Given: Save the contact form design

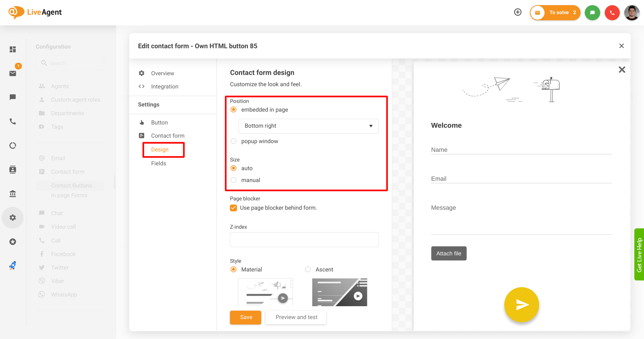Looking at the screenshot, I should (x=245, y=317).
